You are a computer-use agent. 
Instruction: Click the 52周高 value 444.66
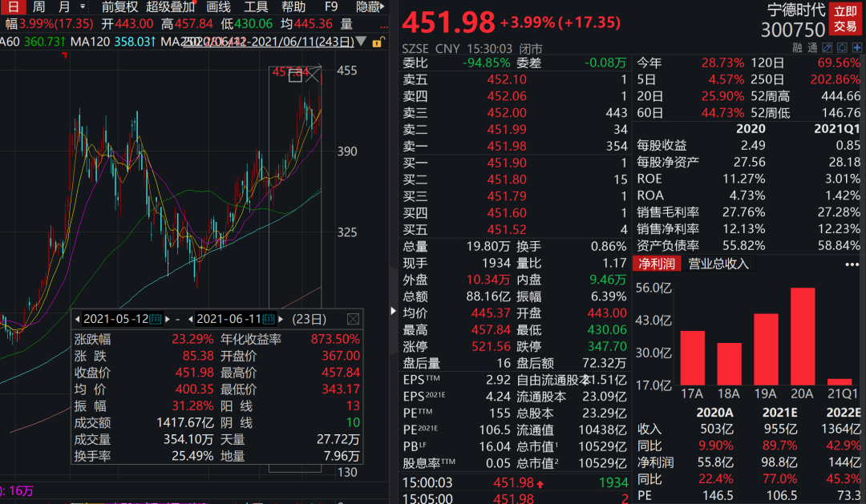click(840, 96)
